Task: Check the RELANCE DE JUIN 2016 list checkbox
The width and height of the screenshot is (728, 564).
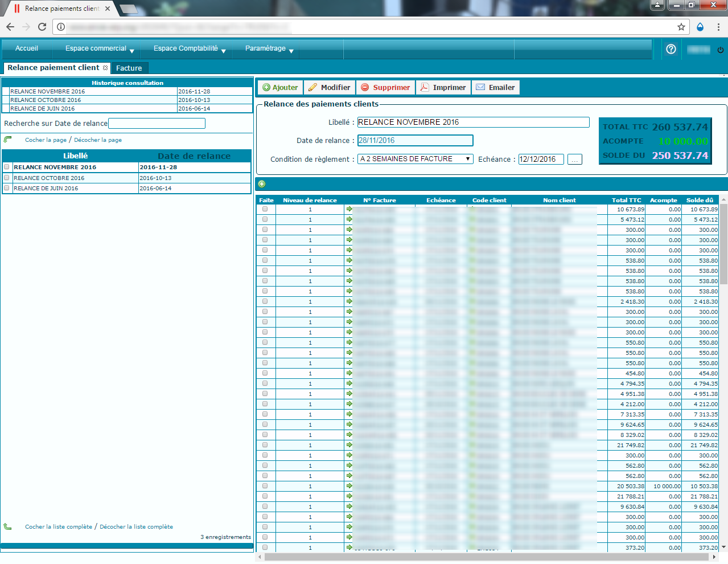Action: [7, 188]
